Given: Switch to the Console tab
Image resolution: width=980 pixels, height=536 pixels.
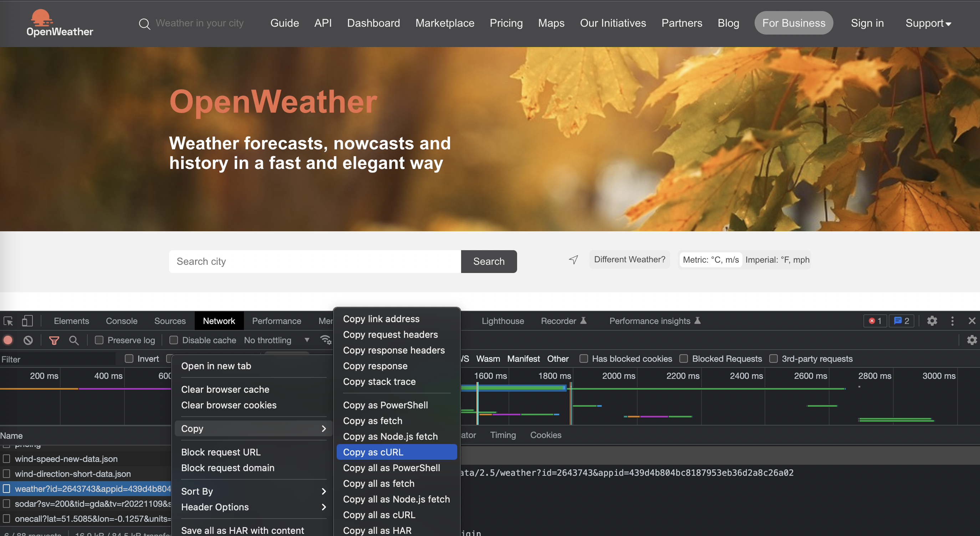Looking at the screenshot, I should (x=121, y=321).
